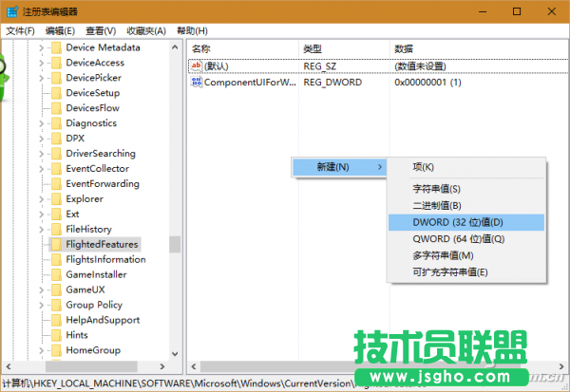Click the DeviceSetup folder icon
Image resolution: width=570 pixels, height=392 pixels.
coord(56,93)
